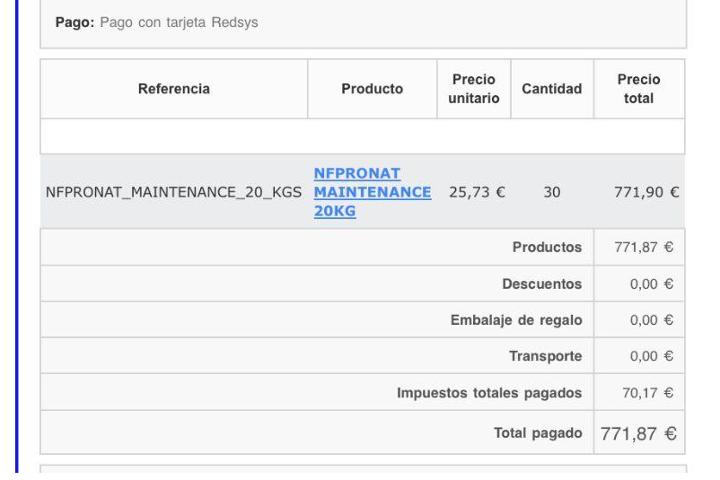This screenshot has height=480, width=720.
Task: Click the NFPRONAT_MAINTENANCE_20_KGS reference text
Action: (x=174, y=192)
